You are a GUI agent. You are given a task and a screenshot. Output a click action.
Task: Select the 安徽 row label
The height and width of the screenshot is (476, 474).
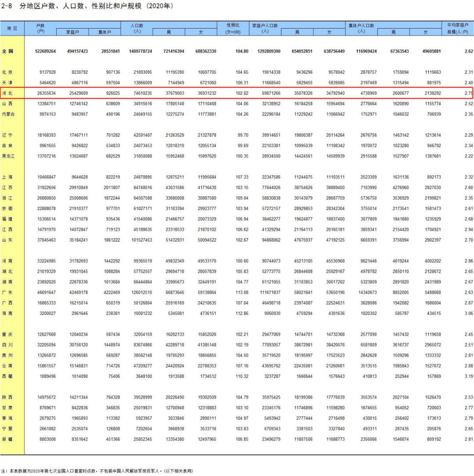coord(7,209)
